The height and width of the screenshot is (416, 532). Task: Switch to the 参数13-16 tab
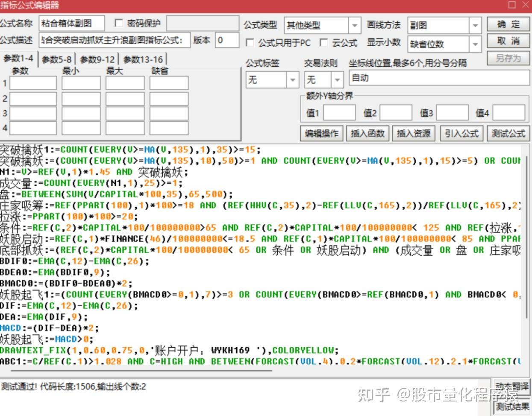click(143, 59)
